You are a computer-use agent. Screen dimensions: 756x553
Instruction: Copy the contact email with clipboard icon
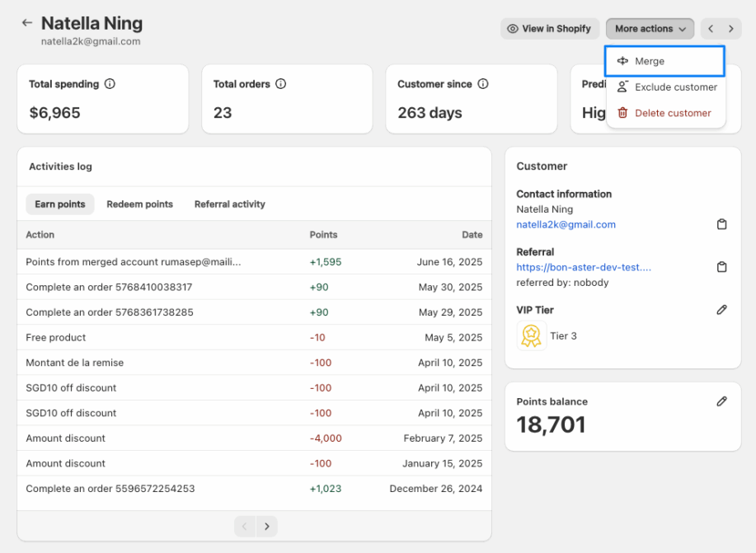coord(721,224)
